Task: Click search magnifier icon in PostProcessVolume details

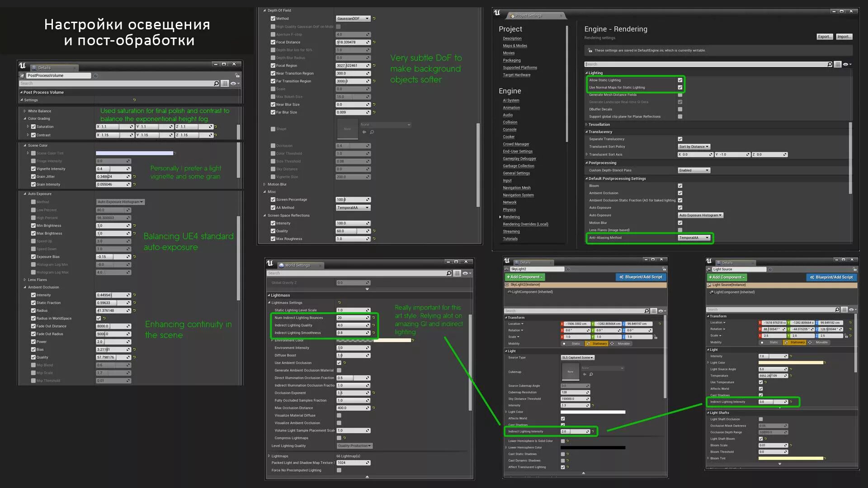Action: pos(216,84)
